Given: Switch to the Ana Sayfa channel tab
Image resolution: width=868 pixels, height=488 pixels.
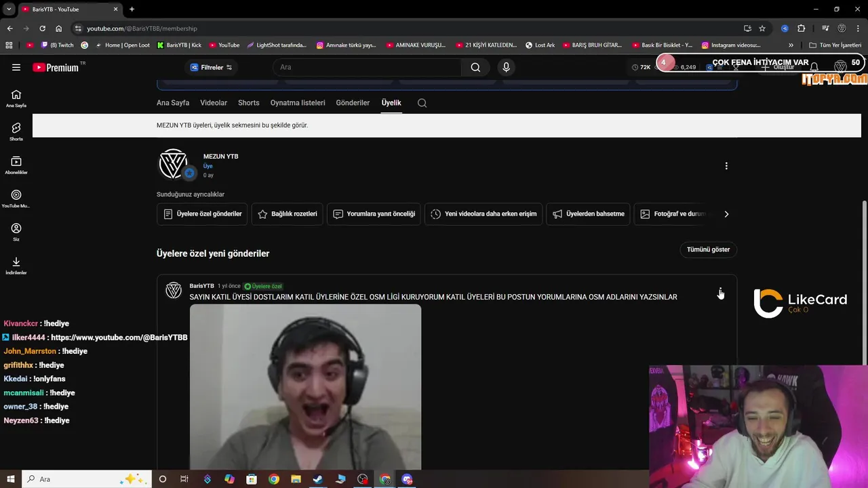Looking at the screenshot, I should click(x=173, y=103).
